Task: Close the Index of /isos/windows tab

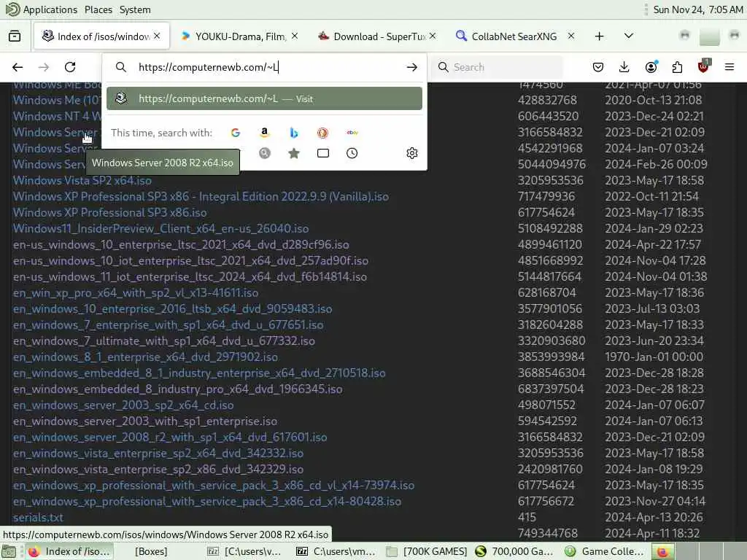Action: tap(158, 36)
